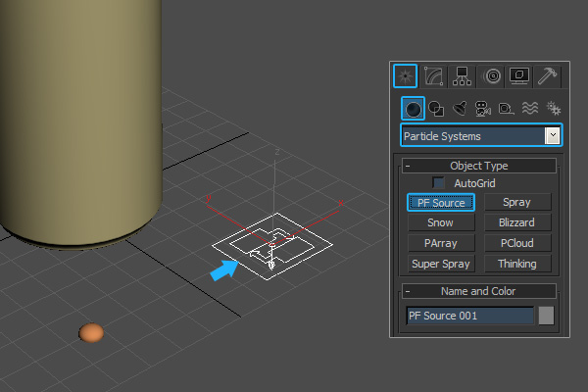Collapse the Object Type rollout
Image resolution: width=588 pixels, height=392 pixels.
pyautogui.click(x=409, y=167)
